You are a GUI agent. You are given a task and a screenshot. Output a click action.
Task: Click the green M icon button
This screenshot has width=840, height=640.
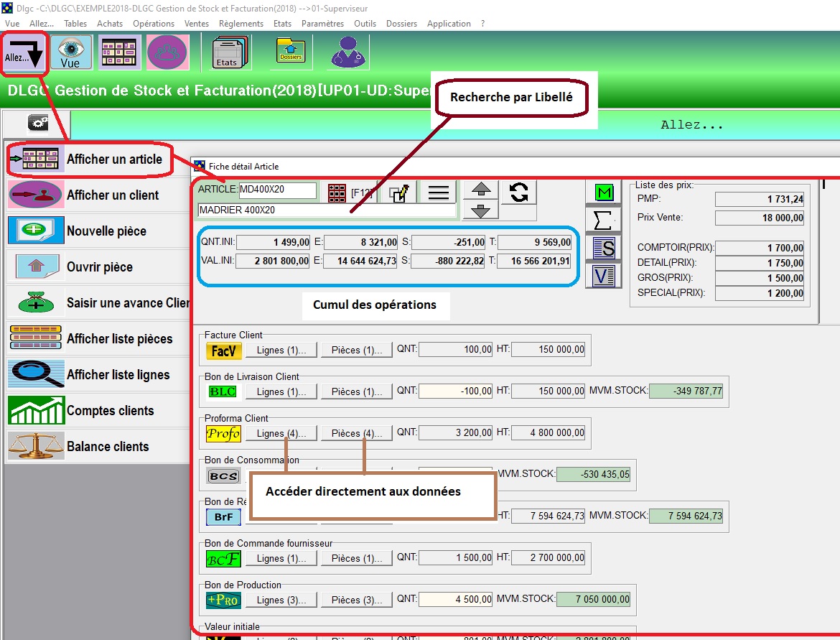[604, 193]
